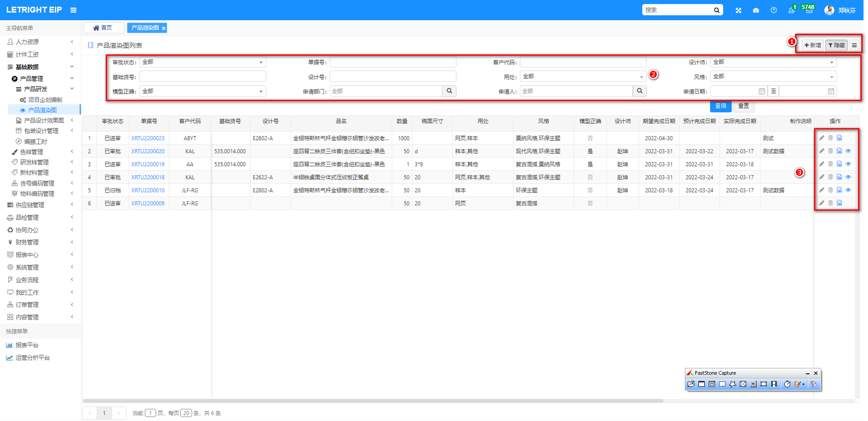
Task: Open document link XRTU2200010
Action: [x=148, y=190]
